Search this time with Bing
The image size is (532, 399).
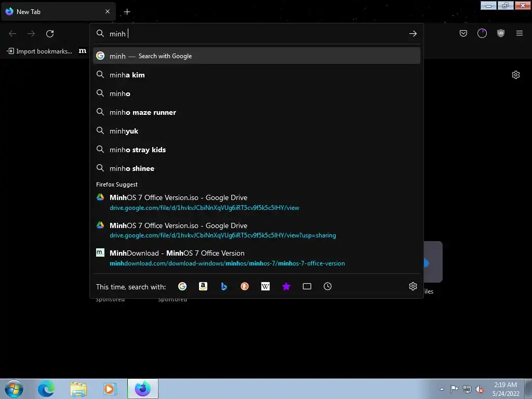pyautogui.click(x=224, y=286)
